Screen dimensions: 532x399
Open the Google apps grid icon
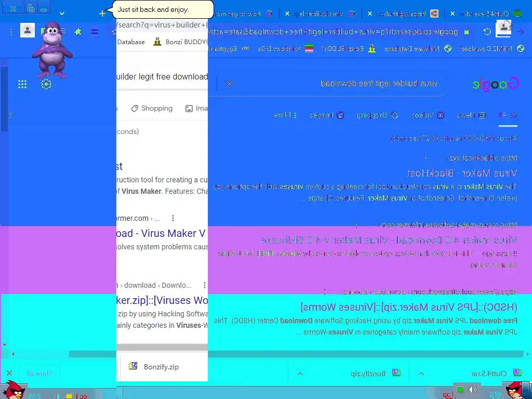[22, 84]
